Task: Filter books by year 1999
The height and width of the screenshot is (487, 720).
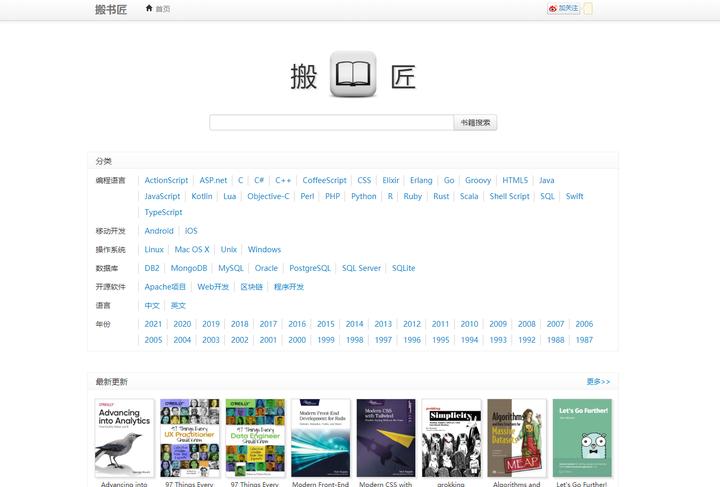Action: click(326, 340)
